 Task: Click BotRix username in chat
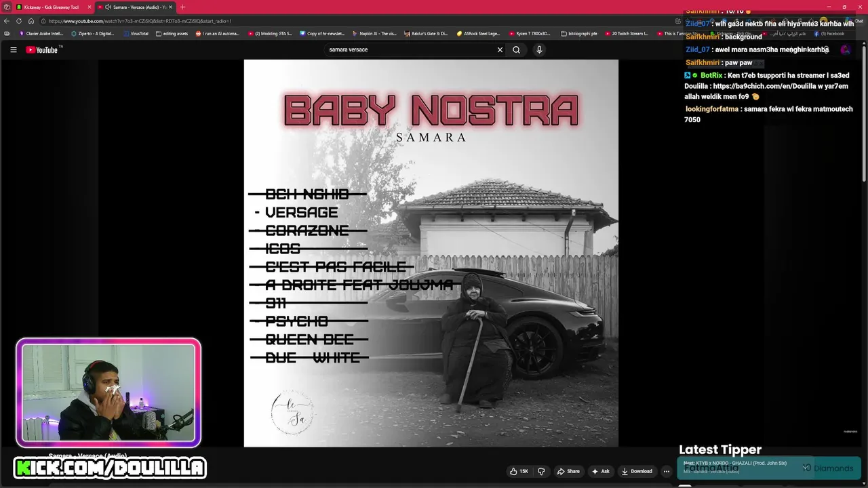click(x=711, y=75)
